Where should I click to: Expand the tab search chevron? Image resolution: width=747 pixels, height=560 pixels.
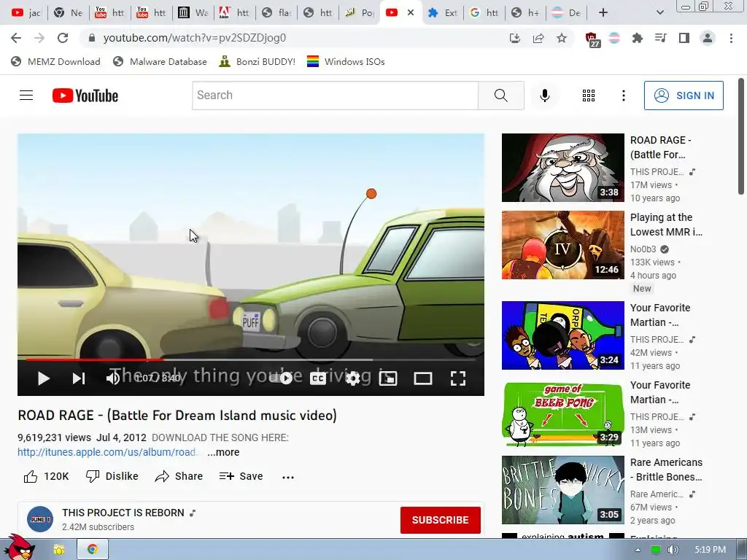click(x=659, y=13)
